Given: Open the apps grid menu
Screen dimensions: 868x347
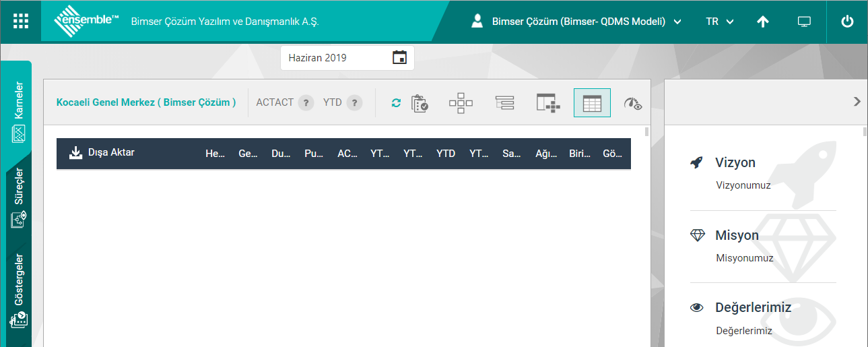Looking at the screenshot, I should tap(21, 21).
